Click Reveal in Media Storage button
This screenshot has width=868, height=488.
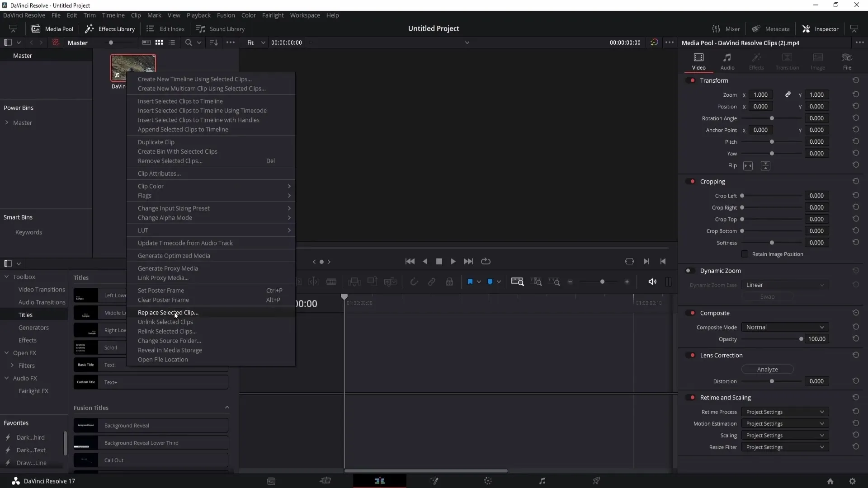point(170,350)
